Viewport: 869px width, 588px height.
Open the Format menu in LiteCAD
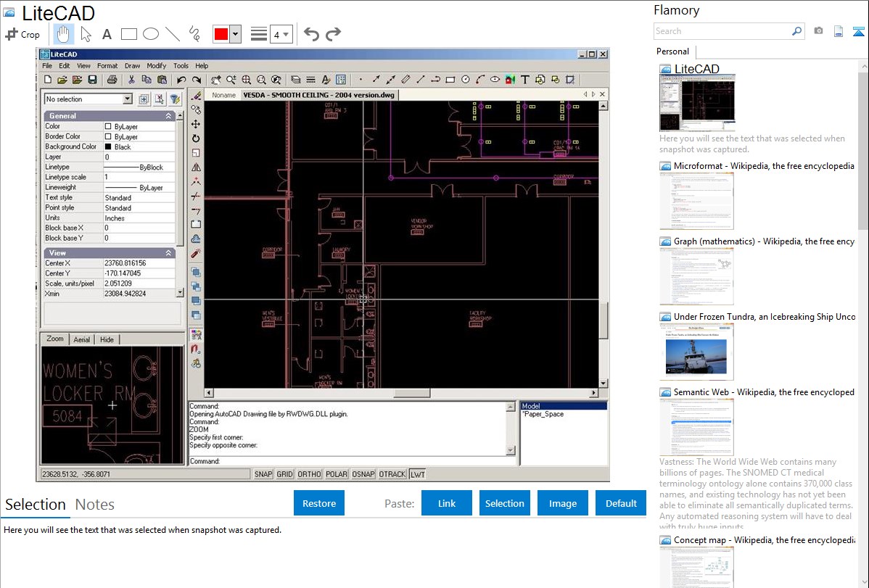(x=107, y=65)
